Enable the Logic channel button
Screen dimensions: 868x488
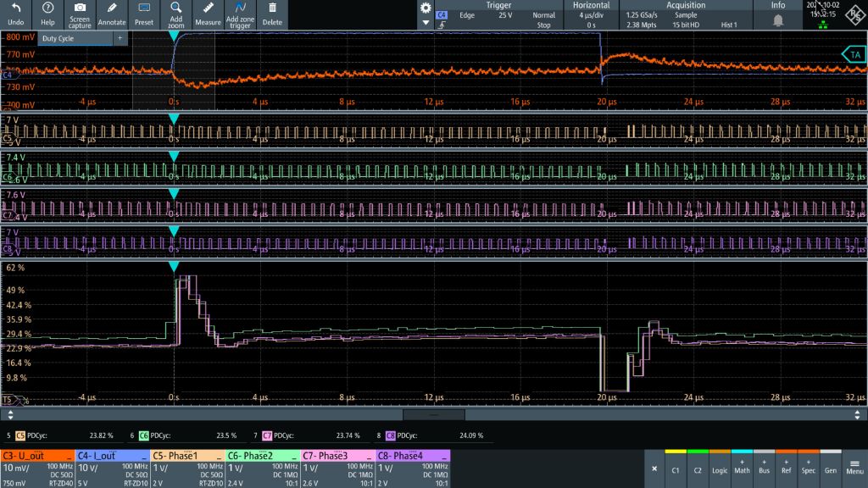720,464
